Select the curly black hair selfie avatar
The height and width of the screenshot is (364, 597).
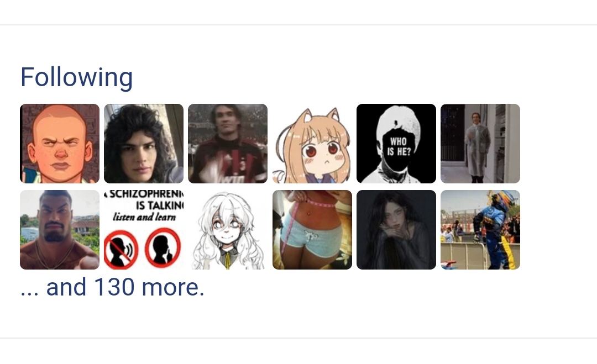144,144
